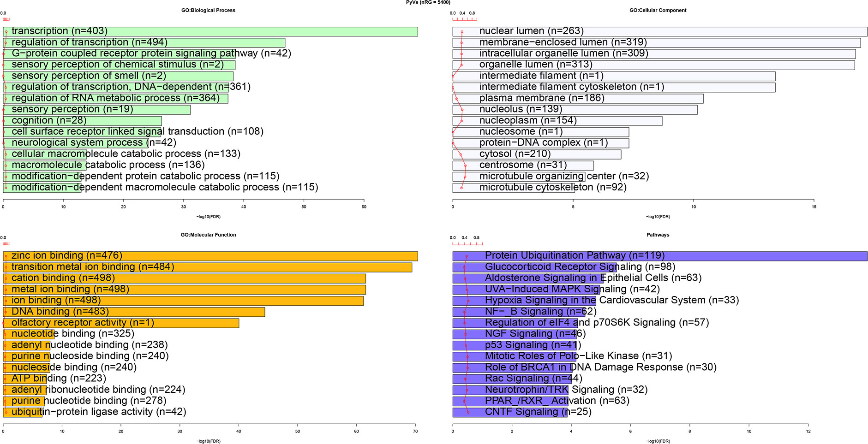The height and width of the screenshot is (444, 868).
Task: Click 'microtubule cytoskeleton (n=92)' label
Action: pyautogui.click(x=553, y=187)
